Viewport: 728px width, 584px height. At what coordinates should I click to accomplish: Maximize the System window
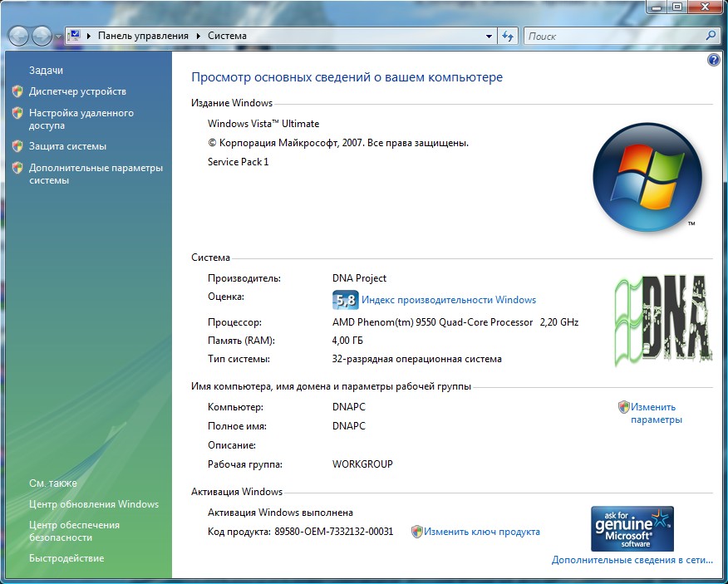[x=677, y=7]
